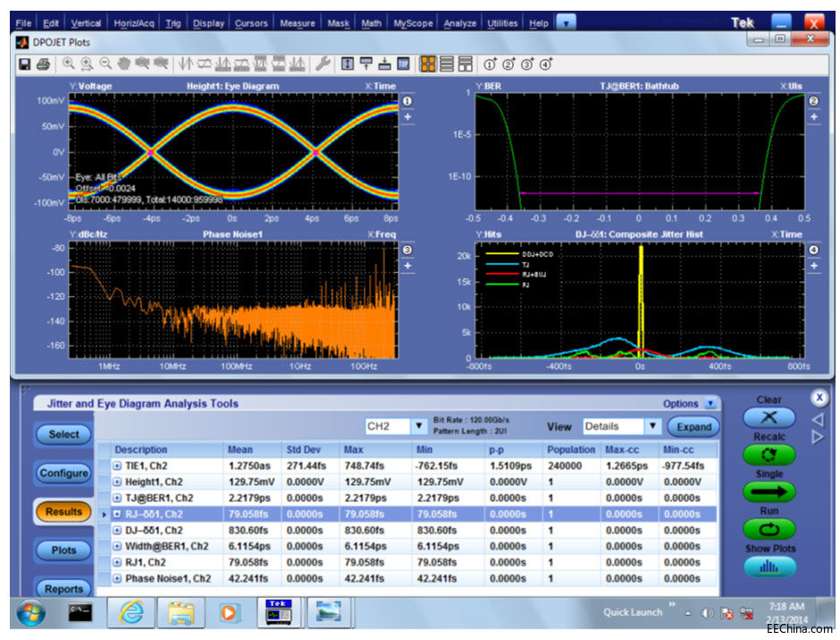Select the pan hand tool

123,63
